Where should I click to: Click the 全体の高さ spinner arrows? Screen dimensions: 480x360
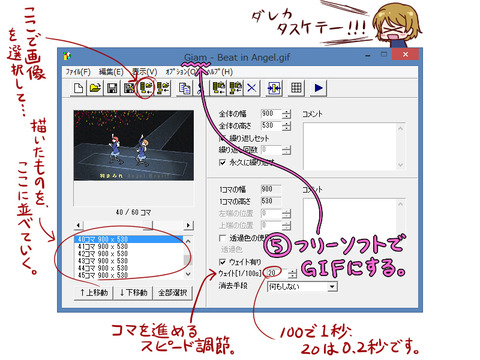[x=286, y=126]
